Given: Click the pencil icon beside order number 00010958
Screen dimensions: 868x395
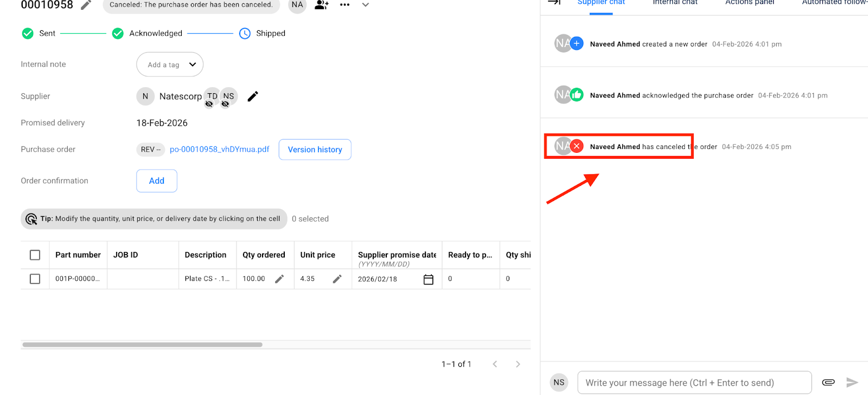Looking at the screenshot, I should 86,5.
